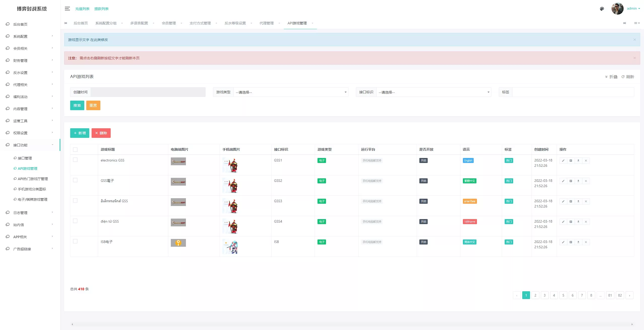Click the pencil edit icon for GSS1 row

click(x=563, y=161)
